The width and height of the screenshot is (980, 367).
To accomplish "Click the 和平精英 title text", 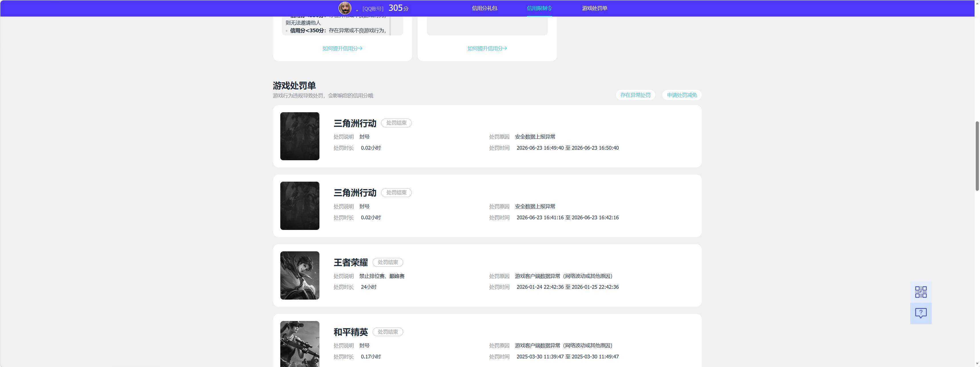I will tap(351, 332).
